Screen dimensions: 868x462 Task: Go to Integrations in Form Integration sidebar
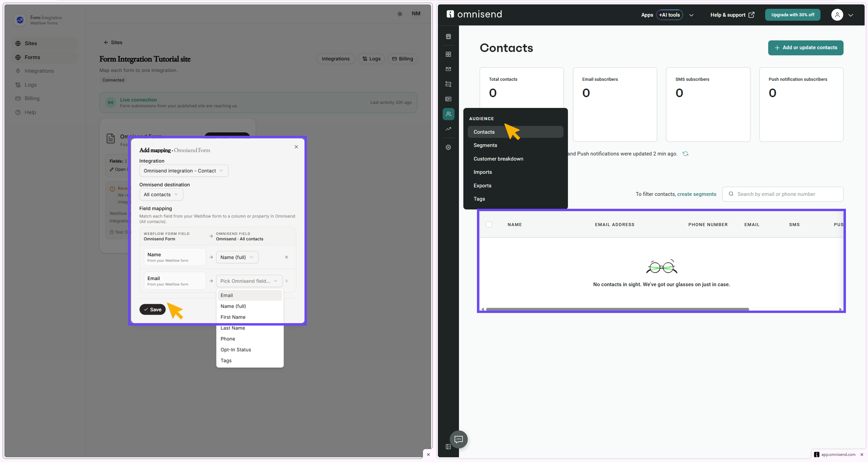[45, 71]
